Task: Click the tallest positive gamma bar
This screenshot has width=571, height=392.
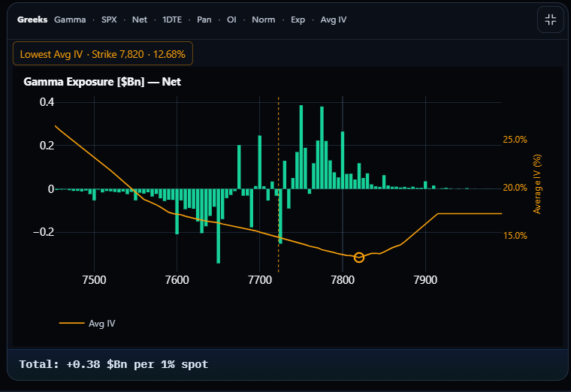Action: [301, 147]
